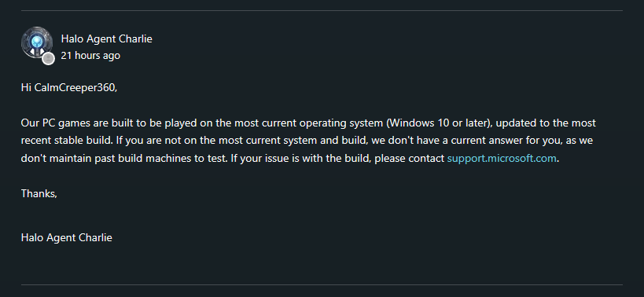Click the horizontal divider above the post

point(322,10)
